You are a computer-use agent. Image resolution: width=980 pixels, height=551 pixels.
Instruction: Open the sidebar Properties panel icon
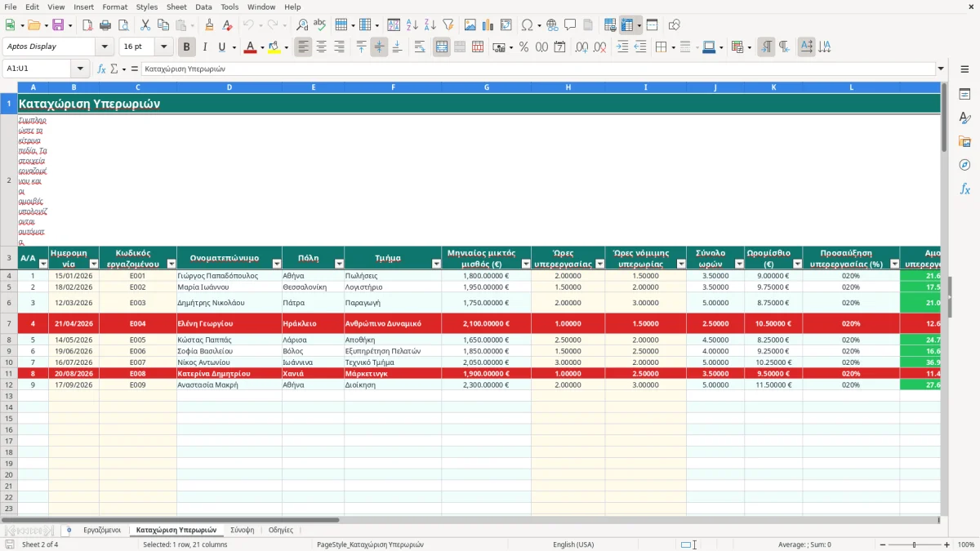tap(964, 95)
